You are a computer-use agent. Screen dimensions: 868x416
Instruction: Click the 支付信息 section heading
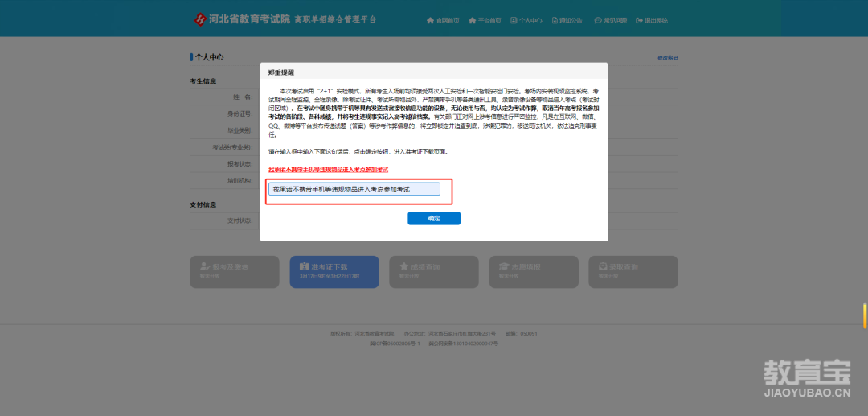pos(203,204)
